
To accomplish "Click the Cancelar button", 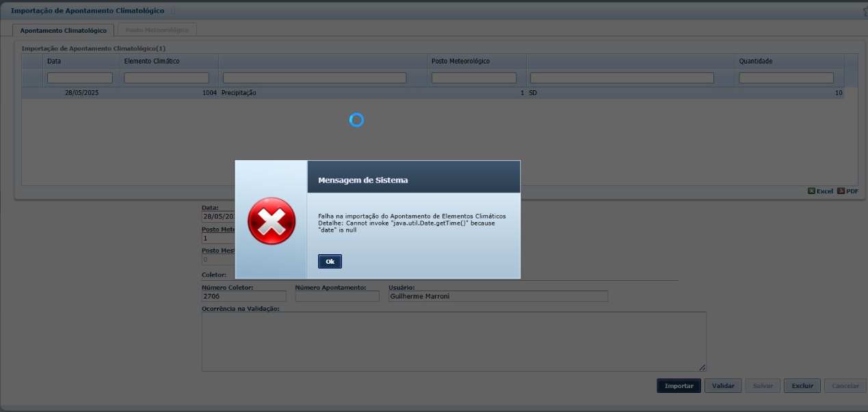I will pos(845,386).
